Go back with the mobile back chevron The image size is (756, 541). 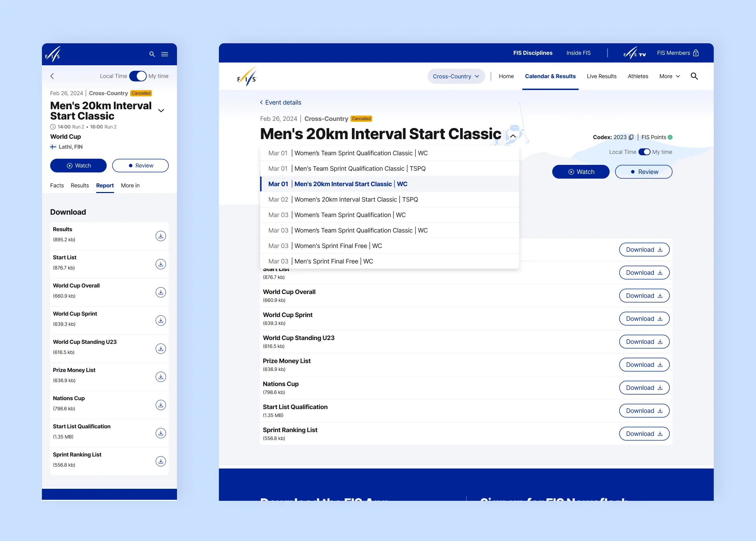[x=52, y=76]
